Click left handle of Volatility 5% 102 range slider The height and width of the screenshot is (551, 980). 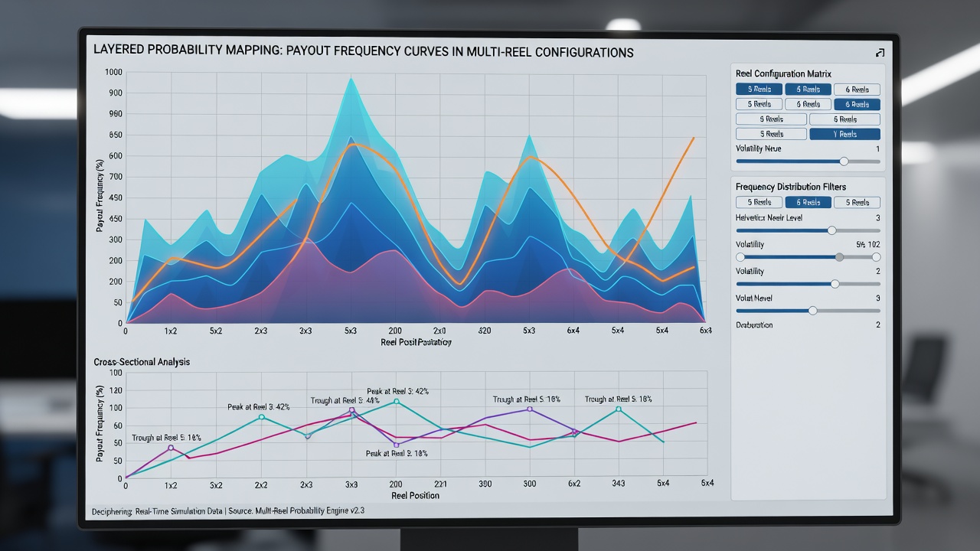(x=740, y=257)
